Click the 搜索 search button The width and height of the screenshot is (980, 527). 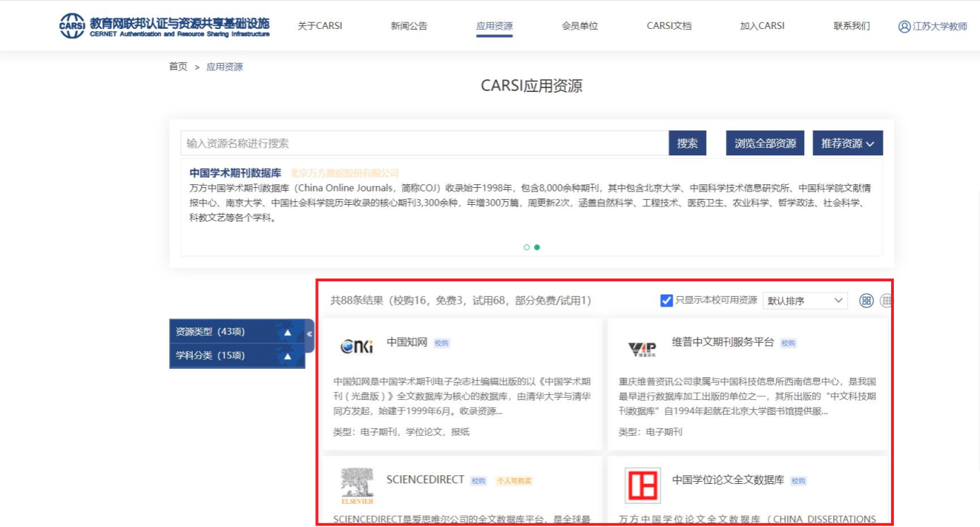688,143
